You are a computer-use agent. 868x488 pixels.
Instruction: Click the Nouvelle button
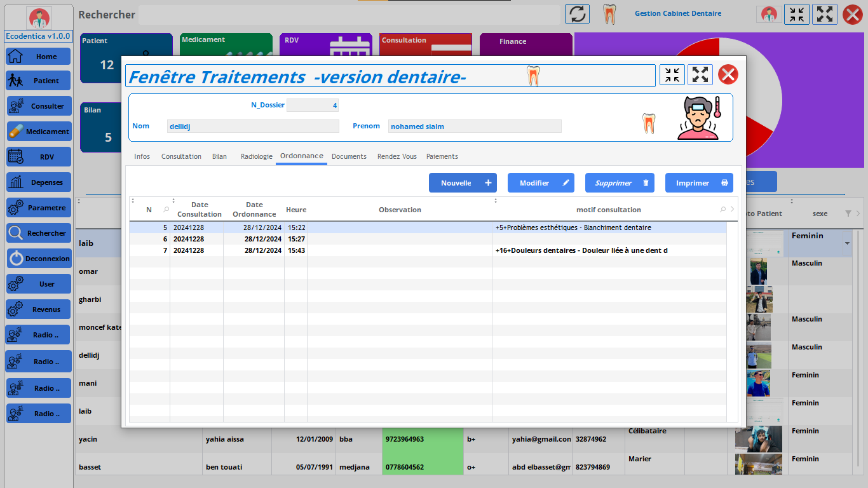pos(463,183)
